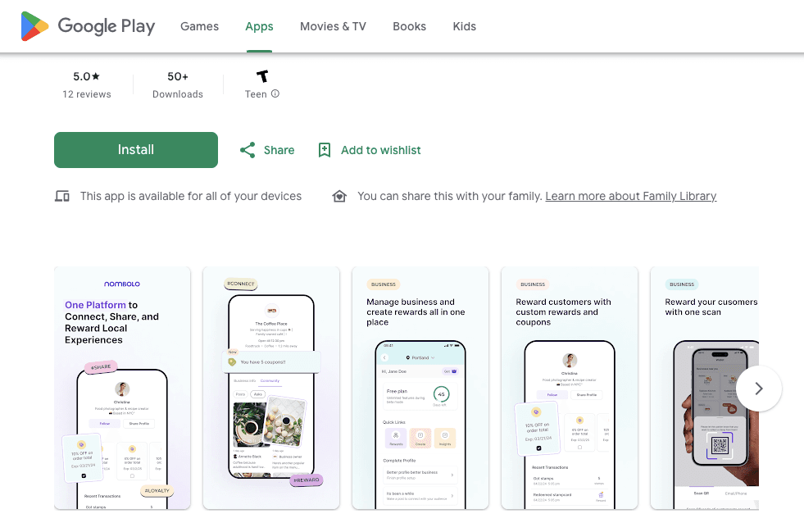Click the 12 reviews text

pos(87,94)
